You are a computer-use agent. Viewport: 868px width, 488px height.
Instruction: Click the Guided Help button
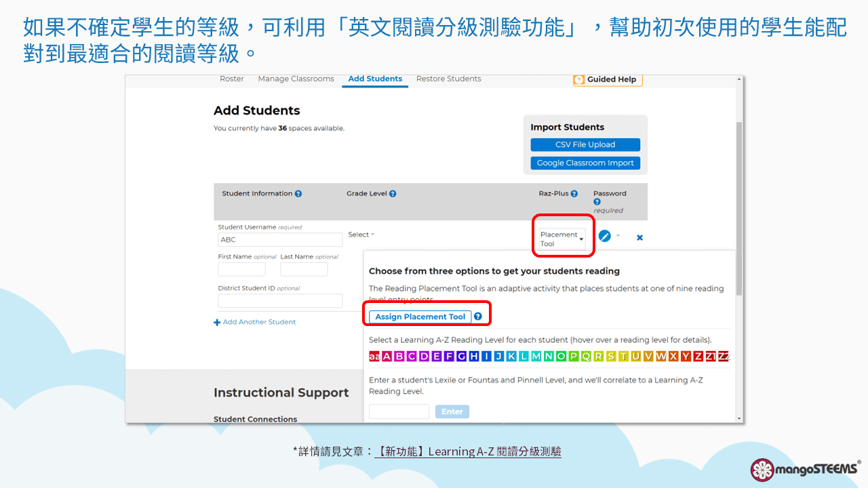coord(608,79)
